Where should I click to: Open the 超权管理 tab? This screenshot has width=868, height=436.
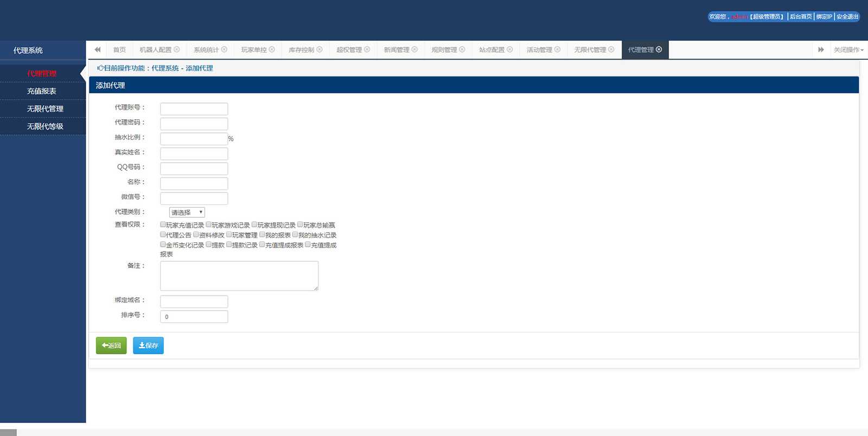pyautogui.click(x=349, y=50)
